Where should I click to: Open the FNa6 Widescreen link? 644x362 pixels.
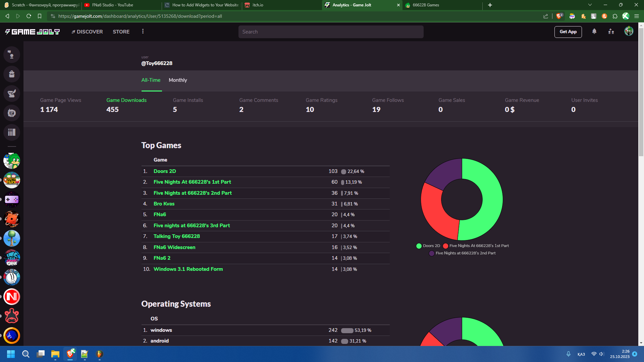(174, 247)
